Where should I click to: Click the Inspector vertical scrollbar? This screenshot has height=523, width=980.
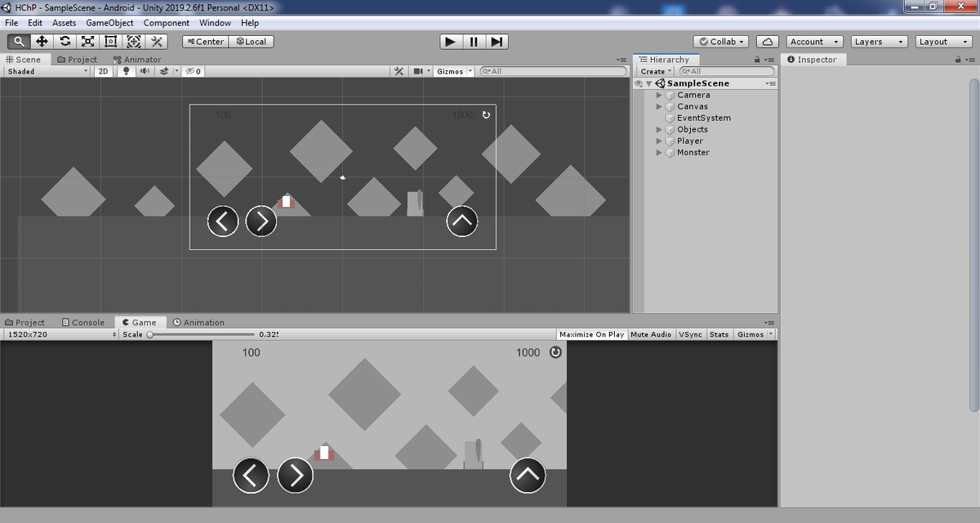click(x=974, y=245)
